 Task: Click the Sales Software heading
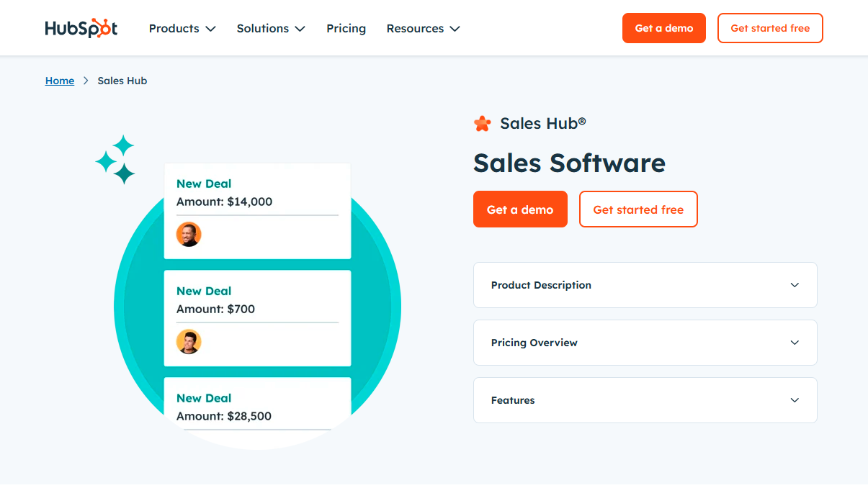click(x=569, y=163)
